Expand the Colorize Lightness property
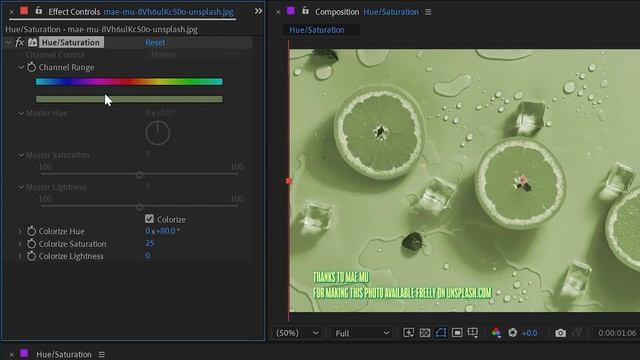Viewport: 640px width, 360px height. (20, 256)
